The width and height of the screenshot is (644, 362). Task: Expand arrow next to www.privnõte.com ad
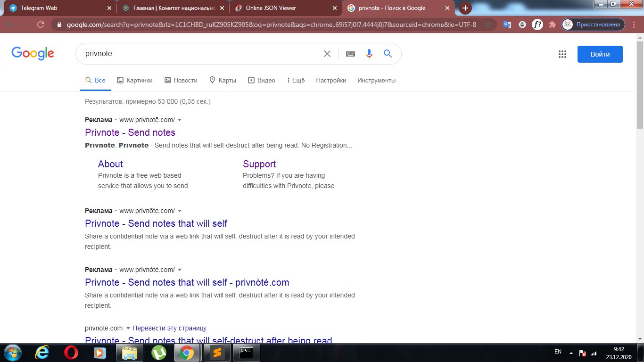pyautogui.click(x=180, y=211)
